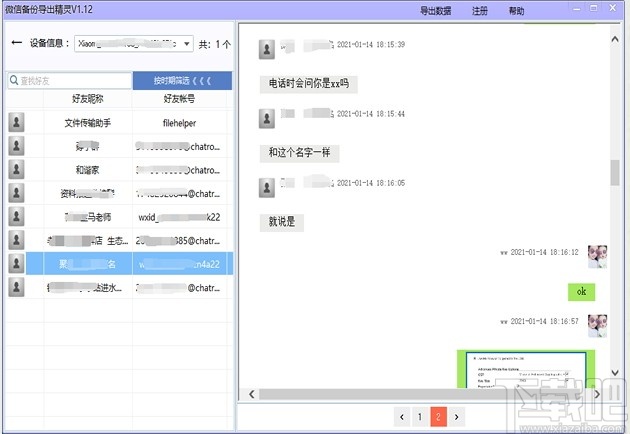
Task: Click sender avatar at 18:15:39 message
Action: click(267, 49)
